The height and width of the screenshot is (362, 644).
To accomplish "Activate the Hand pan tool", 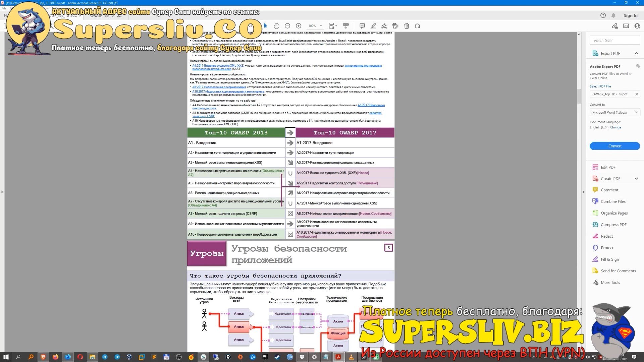I will click(x=276, y=26).
